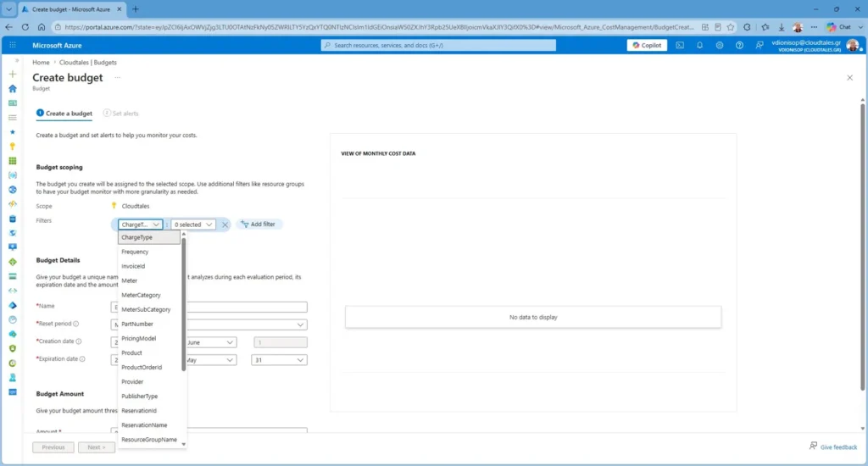Image resolution: width=868 pixels, height=466 pixels.
Task: Select MeterSubCategory filter option
Action: 149,309
